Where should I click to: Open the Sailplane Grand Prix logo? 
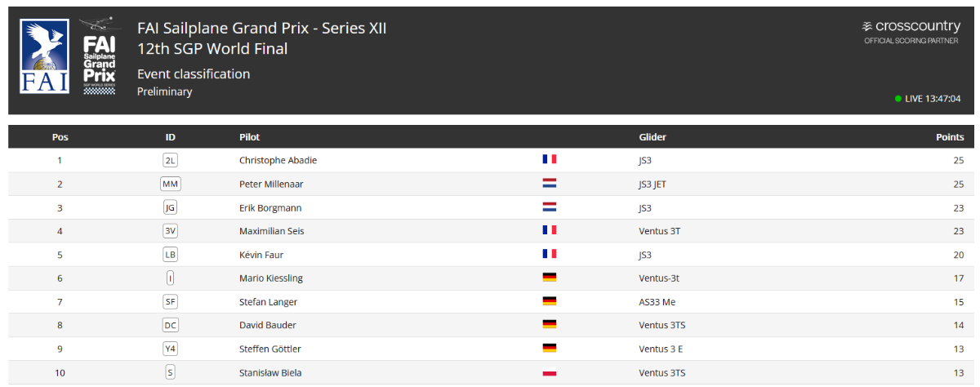pos(102,55)
